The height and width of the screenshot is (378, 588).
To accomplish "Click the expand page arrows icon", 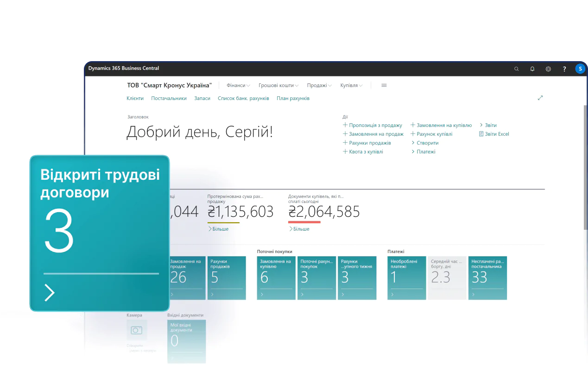I will [x=540, y=98].
